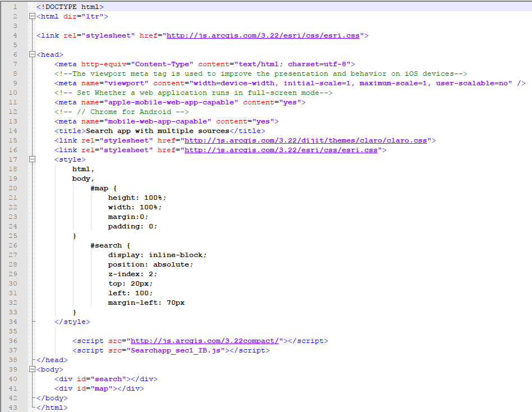This screenshot has height=412, width=532.
Task: Click the closing '</body>' tag
Action: (x=52, y=398)
